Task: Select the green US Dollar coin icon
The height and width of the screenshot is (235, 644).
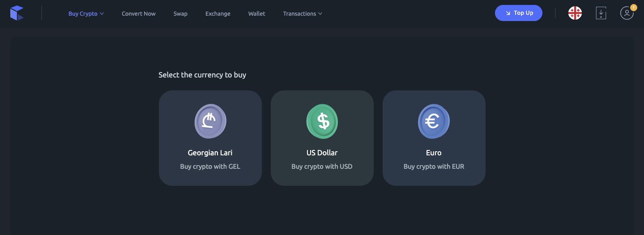Action: tap(322, 121)
